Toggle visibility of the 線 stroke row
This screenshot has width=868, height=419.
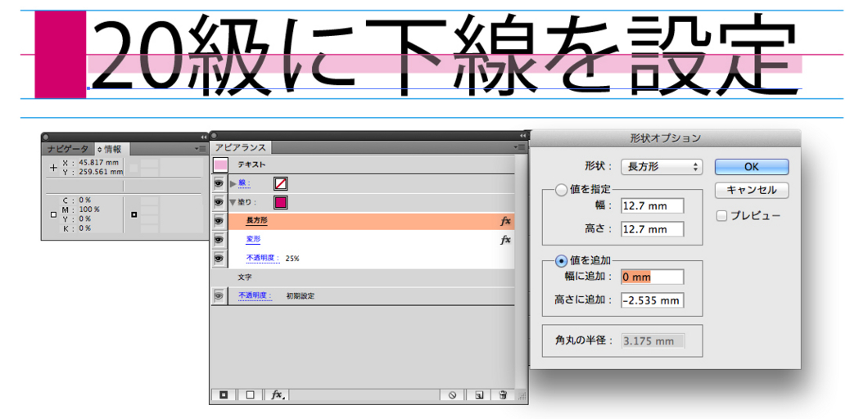click(219, 184)
